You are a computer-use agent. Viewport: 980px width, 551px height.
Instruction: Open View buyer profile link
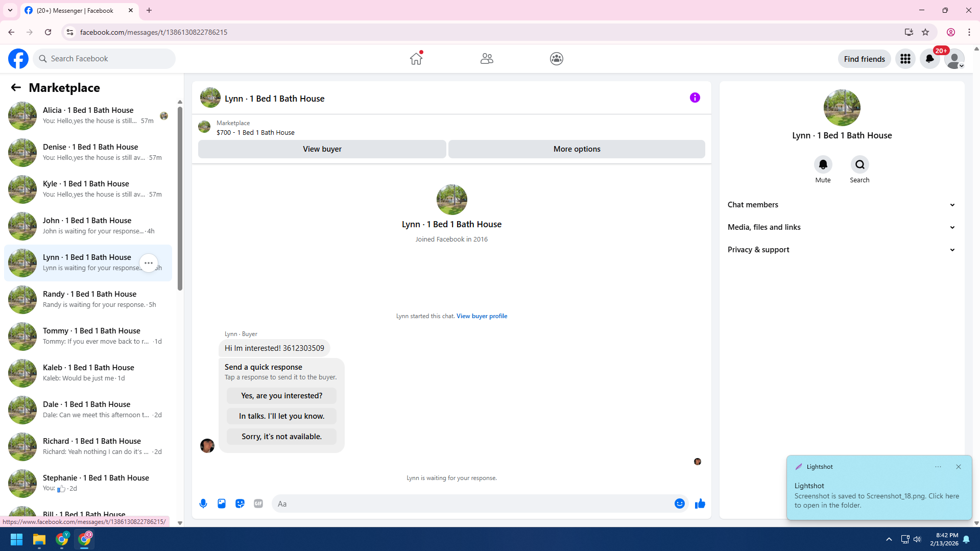(482, 316)
